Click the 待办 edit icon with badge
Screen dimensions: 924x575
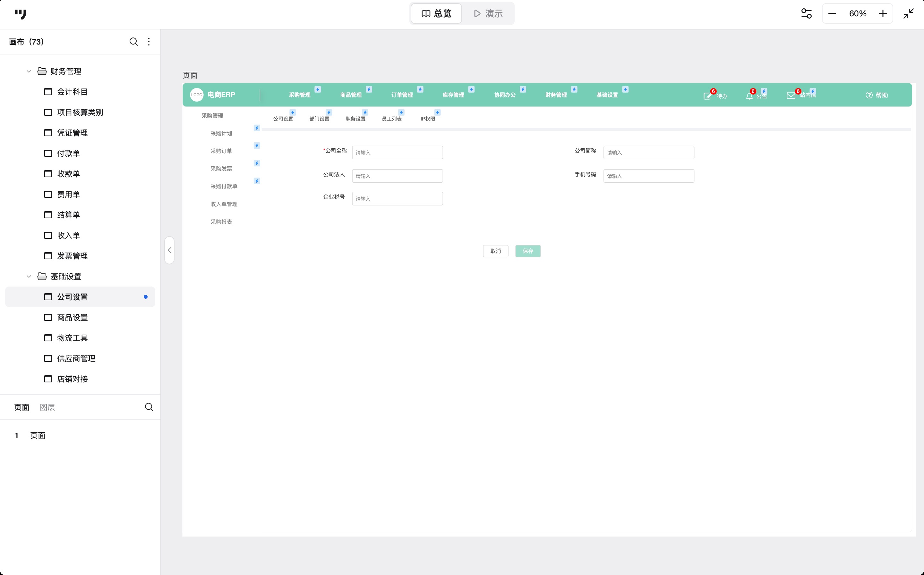pos(707,96)
